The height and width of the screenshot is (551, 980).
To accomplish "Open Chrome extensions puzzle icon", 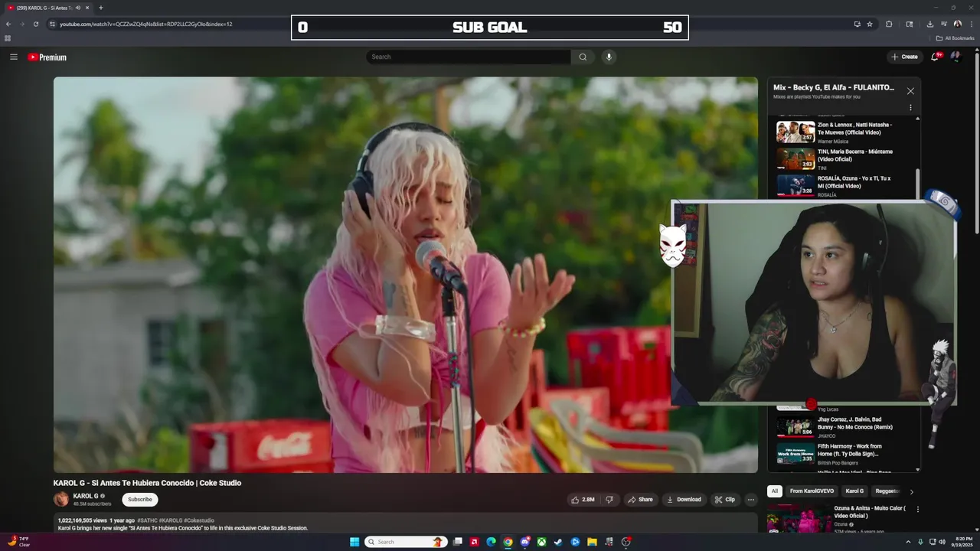I will pos(889,24).
